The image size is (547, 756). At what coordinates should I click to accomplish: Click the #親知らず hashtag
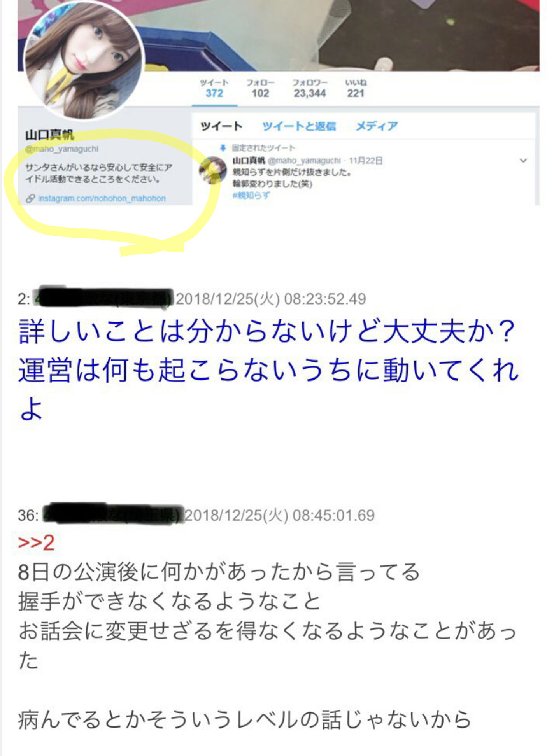pyautogui.click(x=251, y=195)
